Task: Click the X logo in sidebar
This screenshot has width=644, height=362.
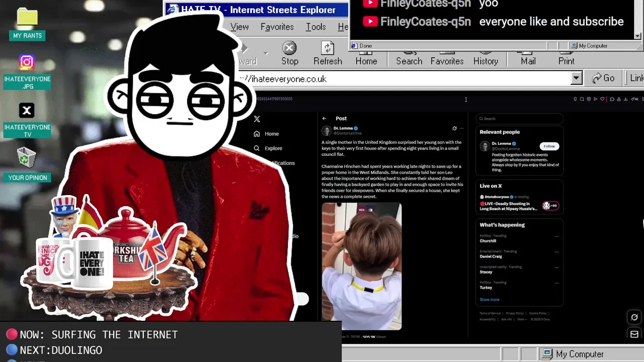Action: pos(257,119)
